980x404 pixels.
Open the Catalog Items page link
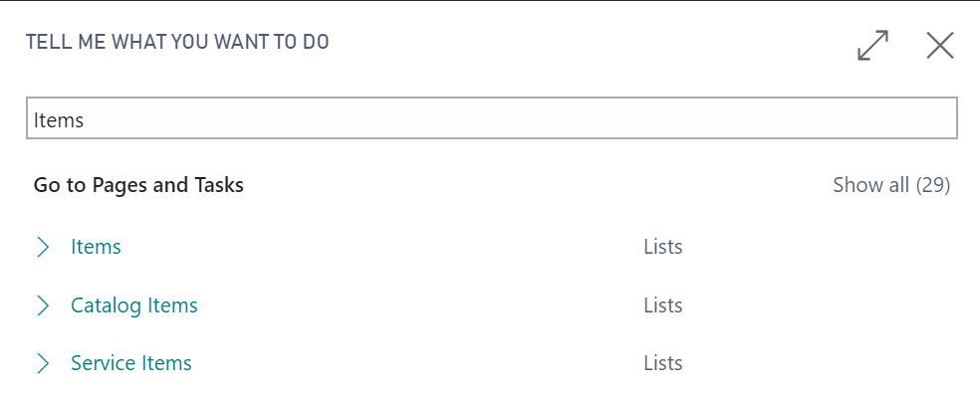[x=134, y=305]
